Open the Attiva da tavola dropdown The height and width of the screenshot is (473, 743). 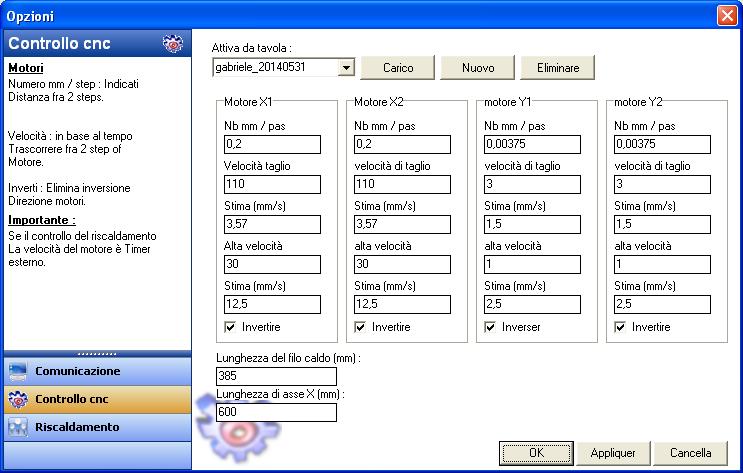tap(346, 67)
